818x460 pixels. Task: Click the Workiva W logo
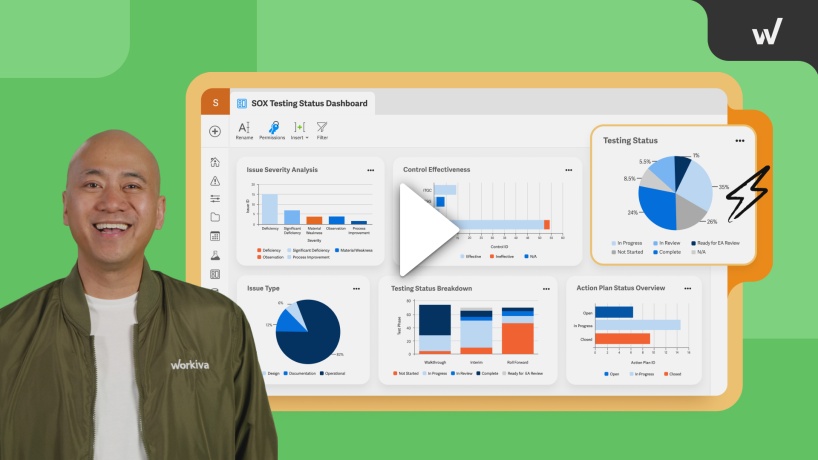point(767,31)
